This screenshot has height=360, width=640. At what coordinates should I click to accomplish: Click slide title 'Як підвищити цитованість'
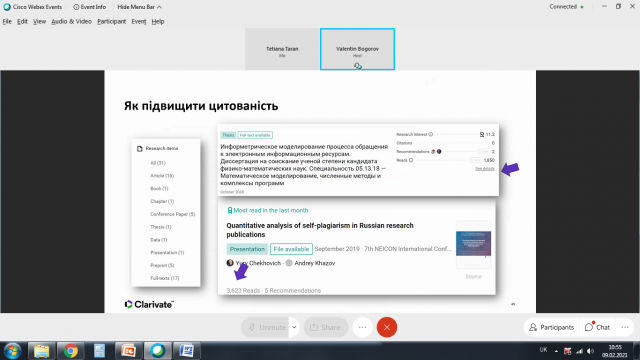[x=201, y=106]
